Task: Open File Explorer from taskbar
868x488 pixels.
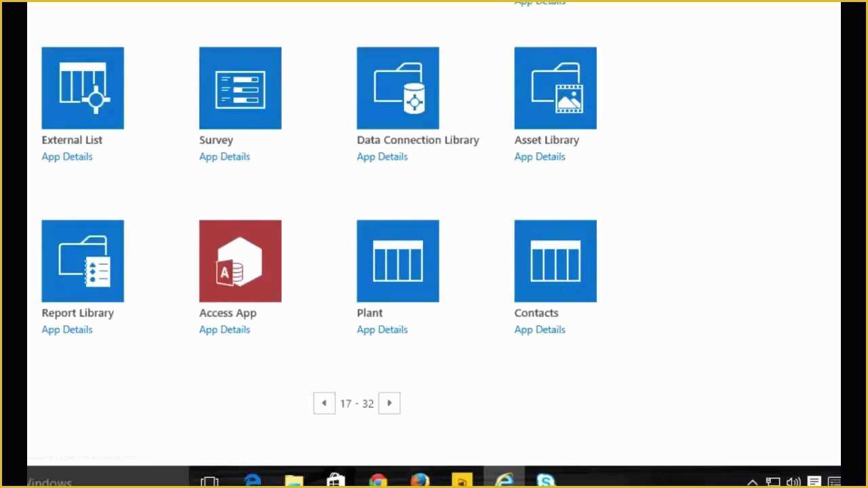Action: coord(294,481)
